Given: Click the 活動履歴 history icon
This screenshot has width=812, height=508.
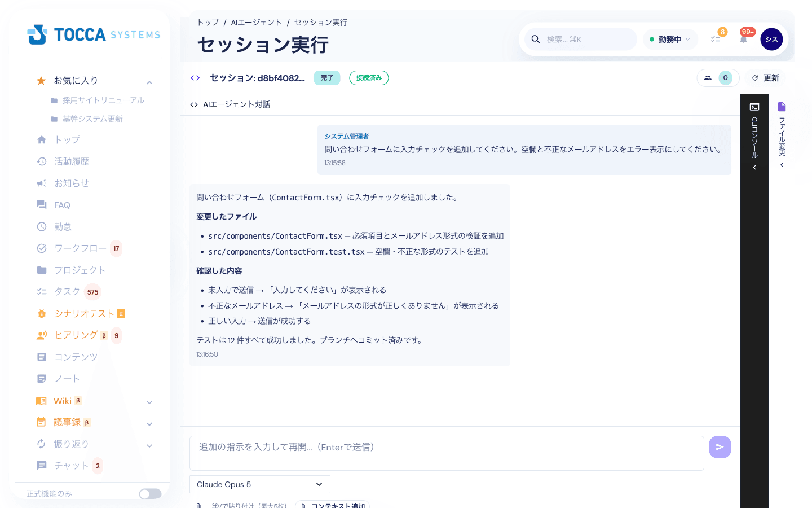Looking at the screenshot, I should pyautogui.click(x=42, y=161).
